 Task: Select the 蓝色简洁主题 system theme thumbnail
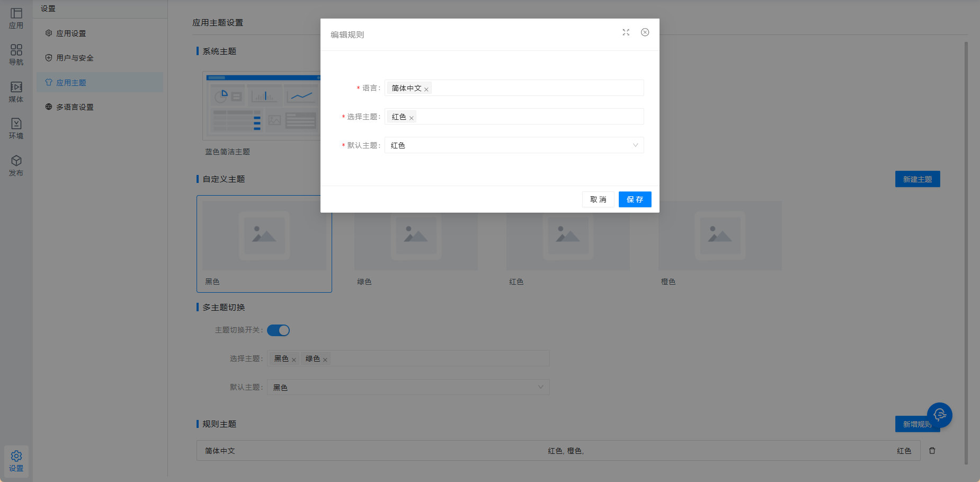262,106
